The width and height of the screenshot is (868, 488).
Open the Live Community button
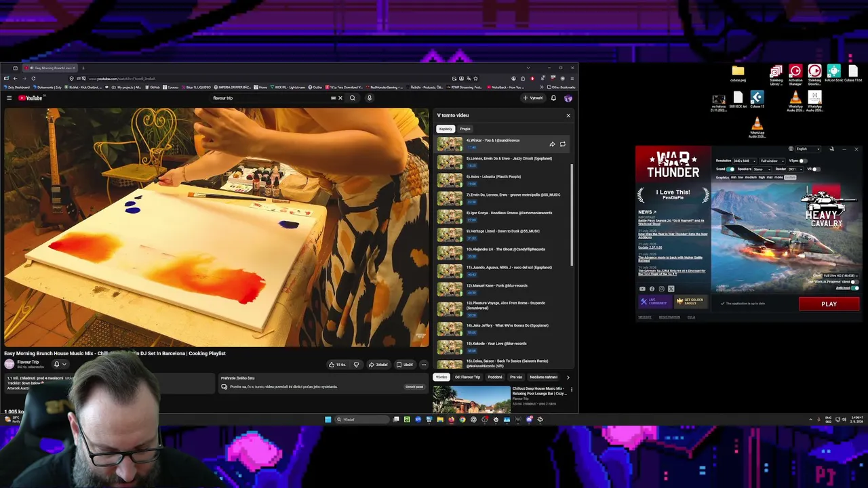pos(655,302)
